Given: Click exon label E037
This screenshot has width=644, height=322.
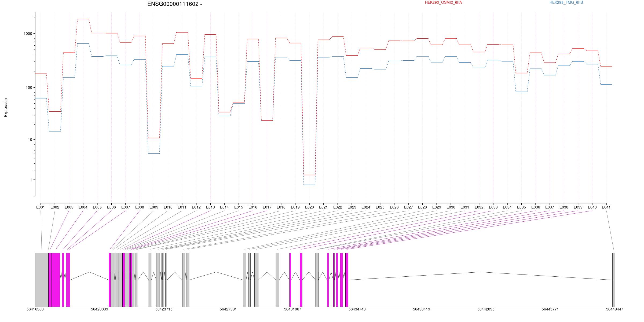Looking at the screenshot, I should [x=550, y=207].
